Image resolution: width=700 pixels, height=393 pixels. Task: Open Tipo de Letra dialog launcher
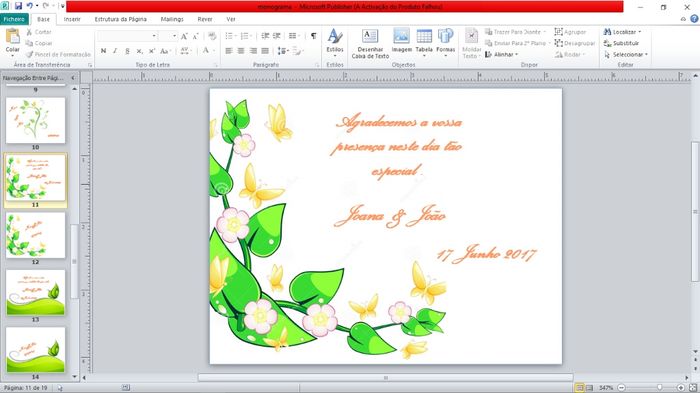(216, 65)
